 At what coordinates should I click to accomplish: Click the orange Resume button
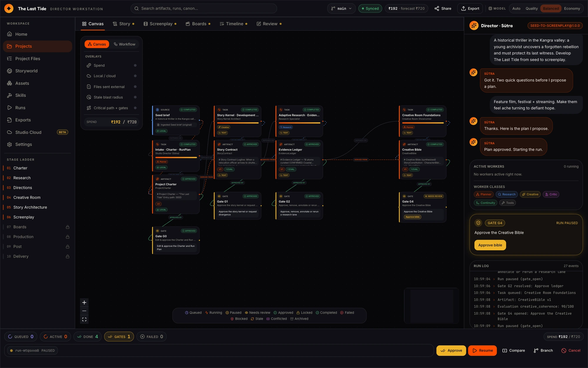482,351
